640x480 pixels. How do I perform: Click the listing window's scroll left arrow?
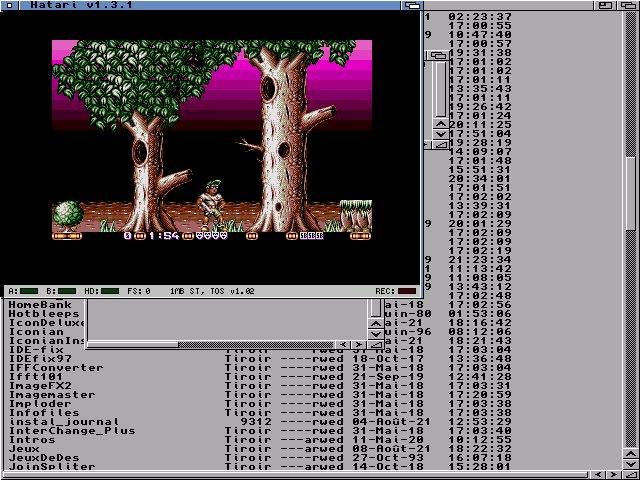coord(599,475)
